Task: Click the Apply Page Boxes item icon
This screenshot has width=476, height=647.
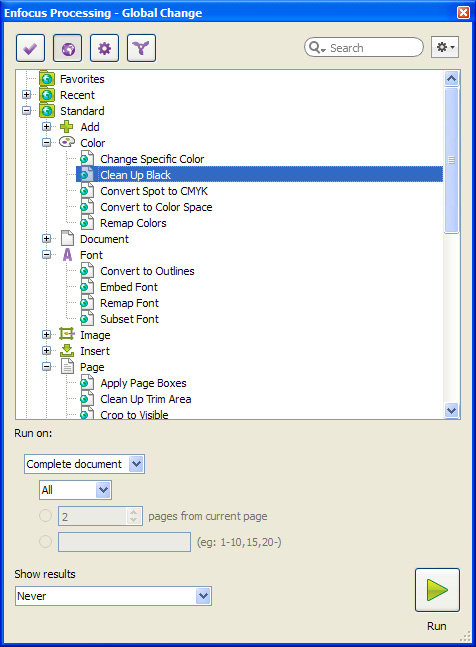Action: (87, 383)
